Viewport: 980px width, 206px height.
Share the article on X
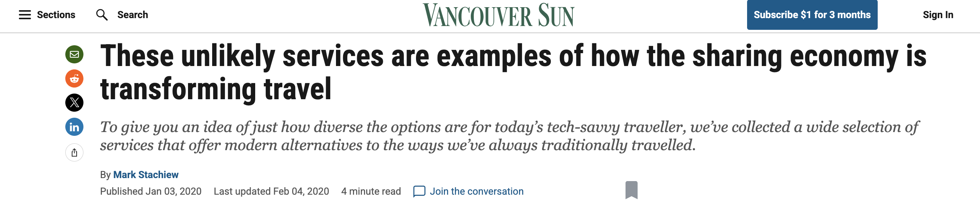coord(75,103)
